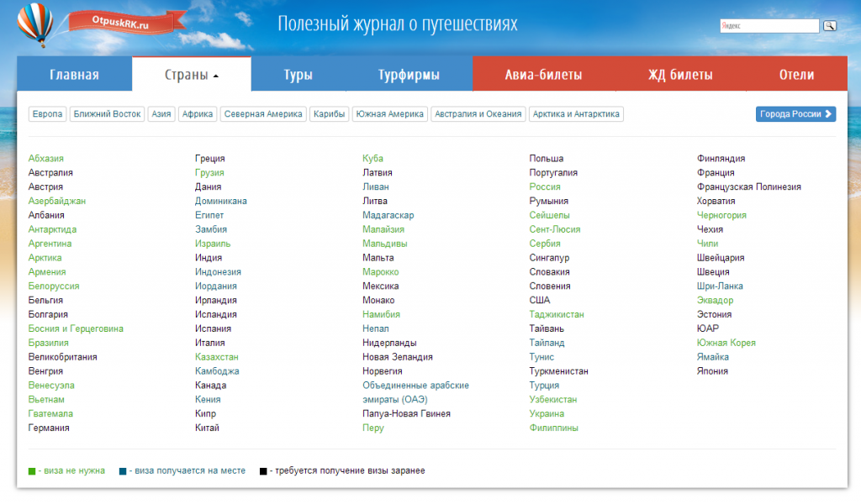Open the Босния и Герцеговина link
861x504 pixels.
tap(76, 328)
